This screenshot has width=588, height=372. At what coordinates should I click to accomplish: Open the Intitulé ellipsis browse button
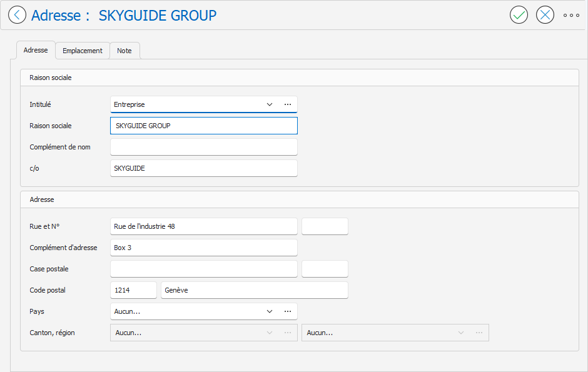pyautogui.click(x=288, y=104)
